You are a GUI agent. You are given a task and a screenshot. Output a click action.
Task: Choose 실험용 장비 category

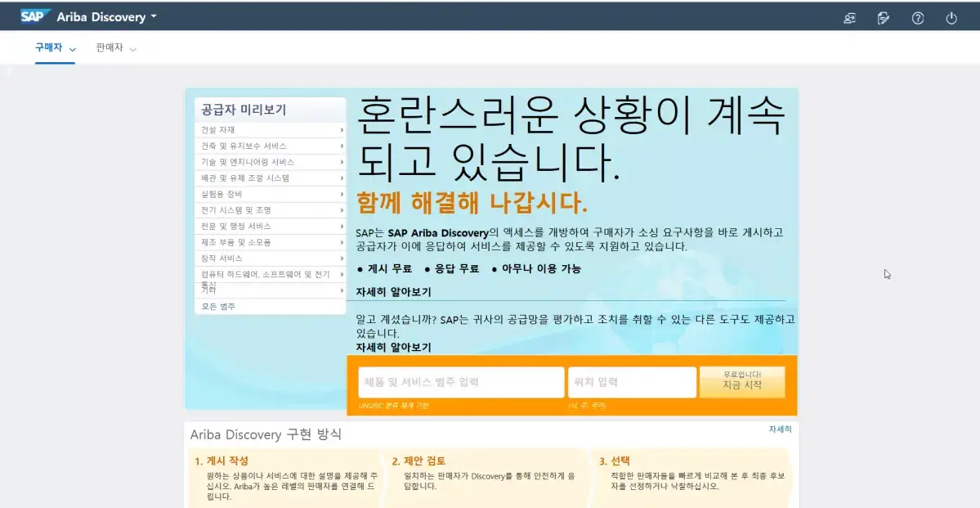(x=222, y=194)
